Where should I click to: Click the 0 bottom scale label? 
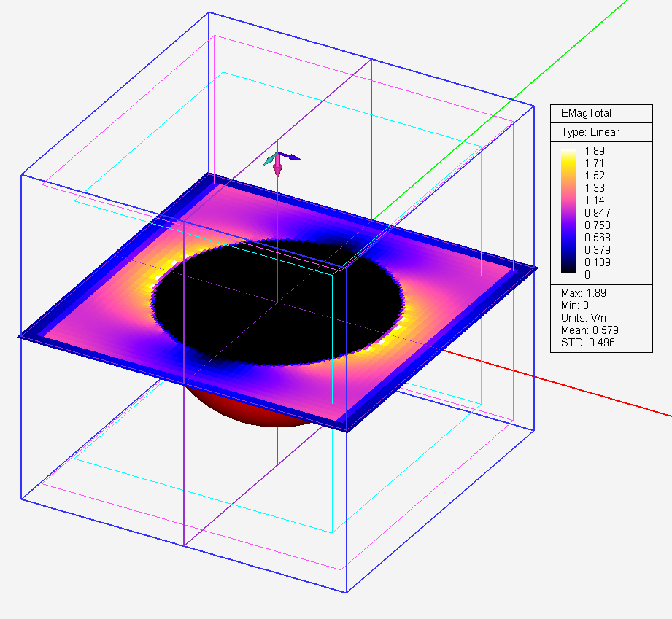tap(587, 275)
